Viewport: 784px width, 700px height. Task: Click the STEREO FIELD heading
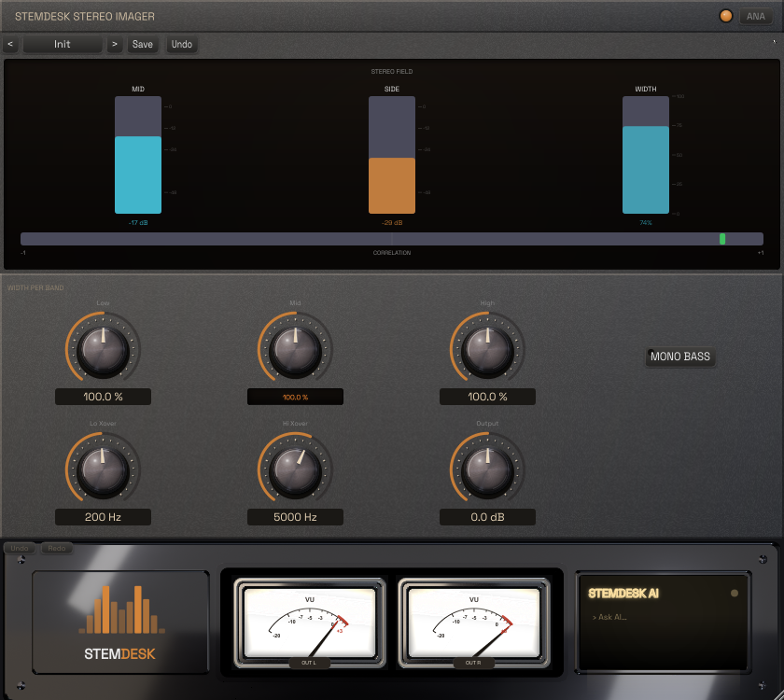point(392,72)
